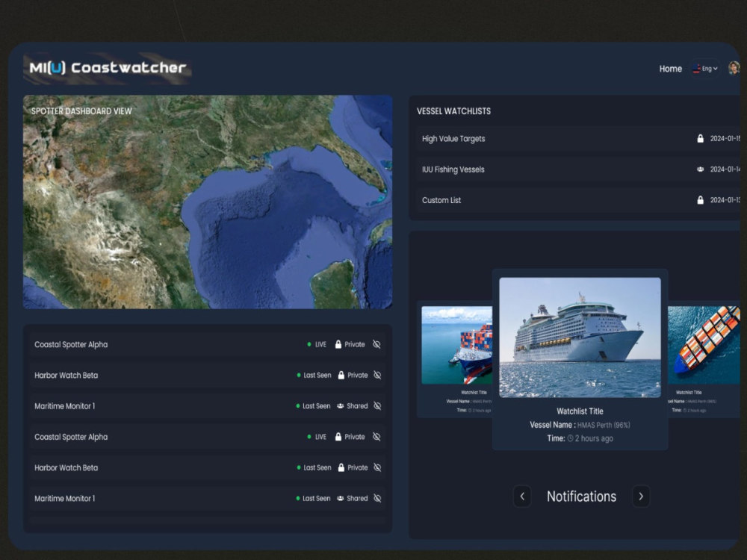Image resolution: width=747 pixels, height=560 pixels.
Task: Click Last Seen in first Harbor Watch Beta row
Action: click(317, 376)
